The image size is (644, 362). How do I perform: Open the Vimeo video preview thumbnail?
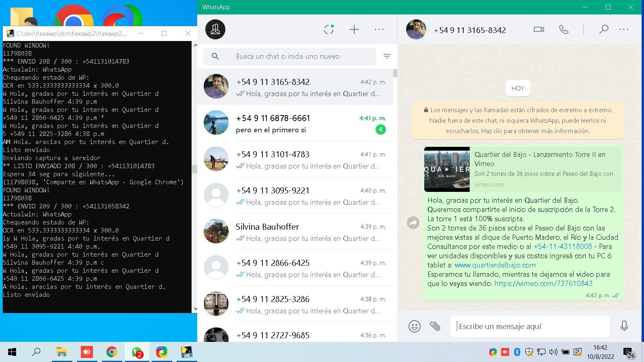447,169
